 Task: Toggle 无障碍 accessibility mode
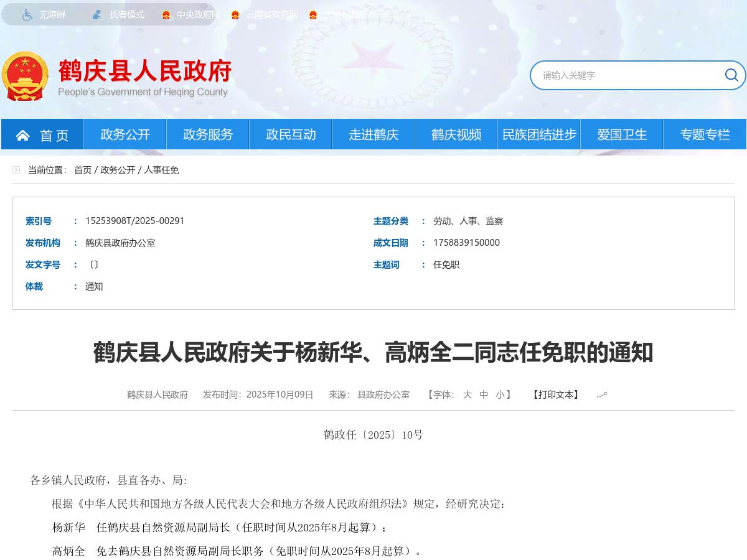[x=54, y=14]
